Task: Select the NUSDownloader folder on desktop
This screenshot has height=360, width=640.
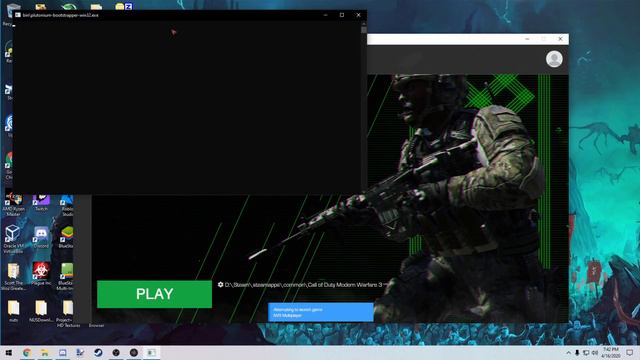Action: (41, 311)
